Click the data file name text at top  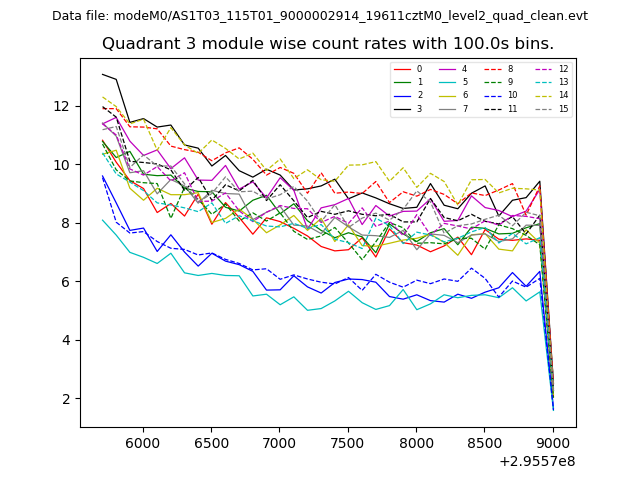[320, 16]
